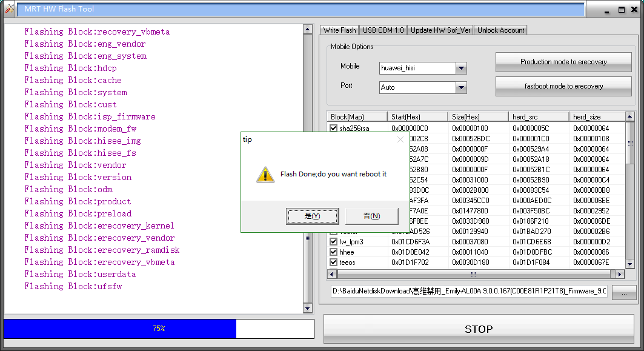Screen dimensions: 644x351
Task: Minimize the MRT HW Flash Tool window
Action: pos(607,10)
